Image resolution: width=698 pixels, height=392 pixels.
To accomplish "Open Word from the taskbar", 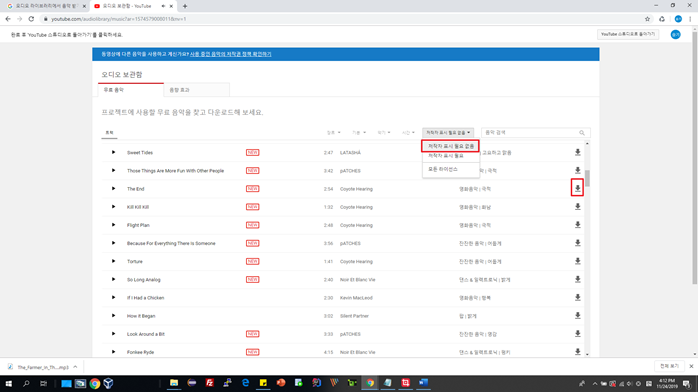I will [x=423, y=383].
